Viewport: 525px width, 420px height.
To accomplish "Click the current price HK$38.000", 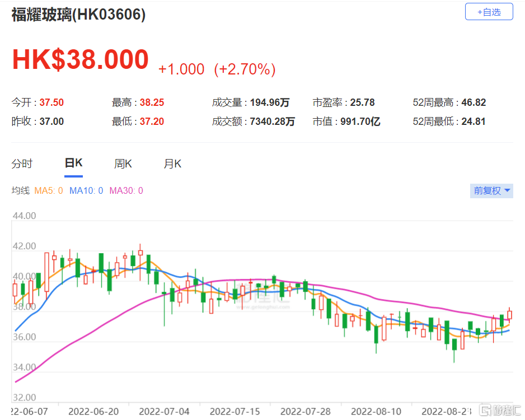I will pos(81,59).
